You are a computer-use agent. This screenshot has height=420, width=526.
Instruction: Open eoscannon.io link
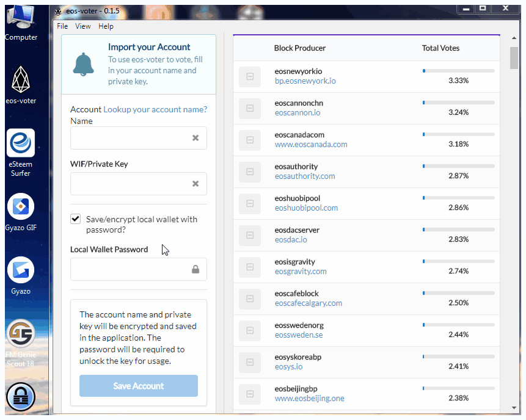[x=298, y=112]
